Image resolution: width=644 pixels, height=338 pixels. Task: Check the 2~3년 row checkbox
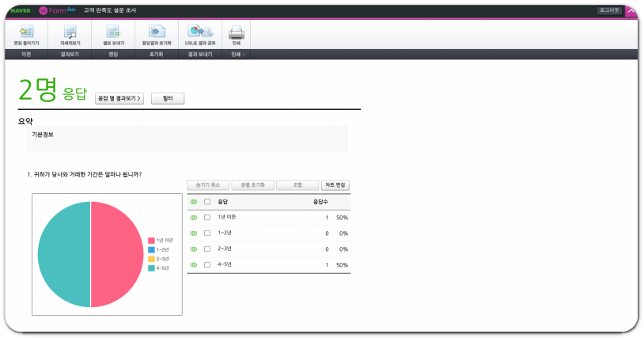point(207,249)
